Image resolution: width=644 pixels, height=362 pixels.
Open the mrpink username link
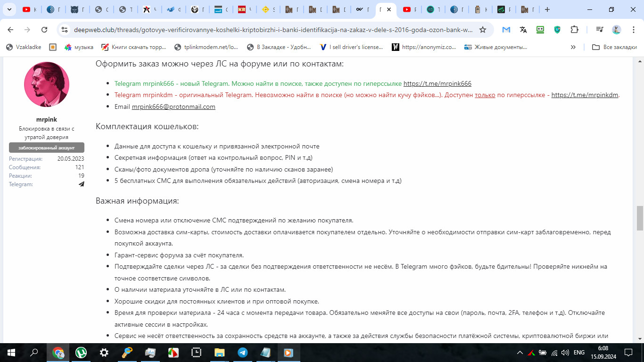point(47,119)
